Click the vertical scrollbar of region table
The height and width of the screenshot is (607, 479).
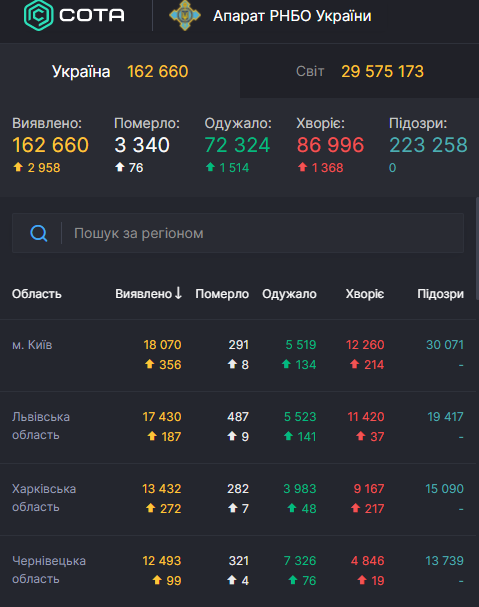pos(477,249)
